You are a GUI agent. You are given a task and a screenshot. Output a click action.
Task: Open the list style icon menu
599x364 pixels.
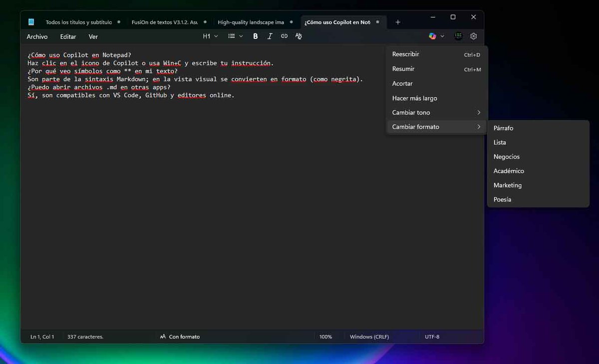click(x=232, y=36)
